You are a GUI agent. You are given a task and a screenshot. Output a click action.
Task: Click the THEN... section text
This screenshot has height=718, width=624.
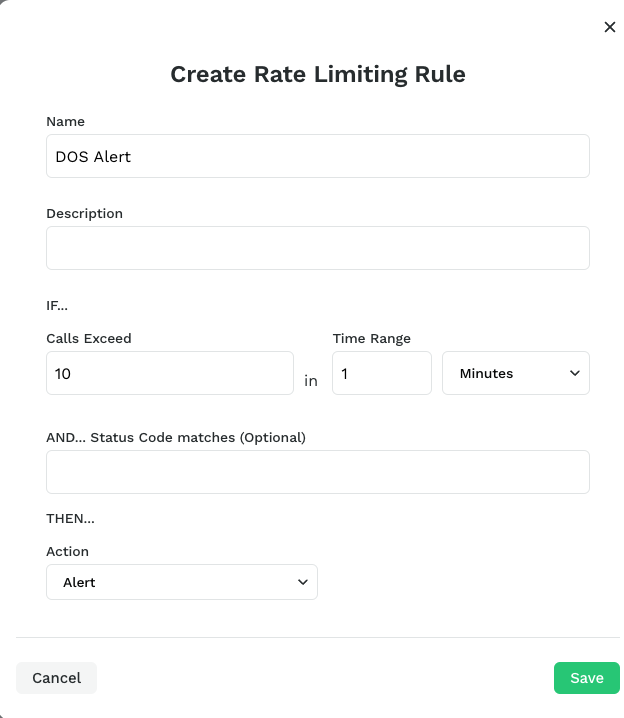[x=71, y=518]
